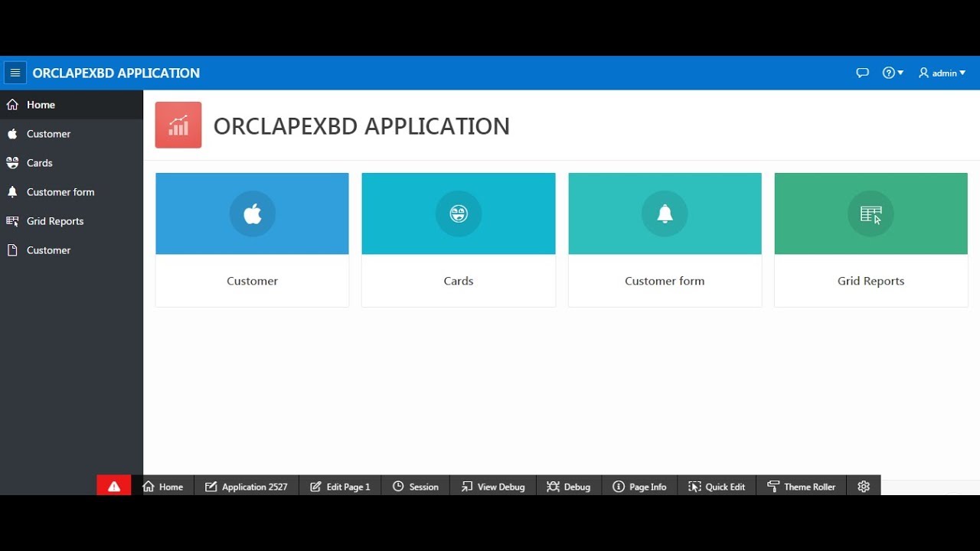The image size is (980, 551).
Task: Click the bell icon beside sidebar Customer form
Action: pos(12,192)
